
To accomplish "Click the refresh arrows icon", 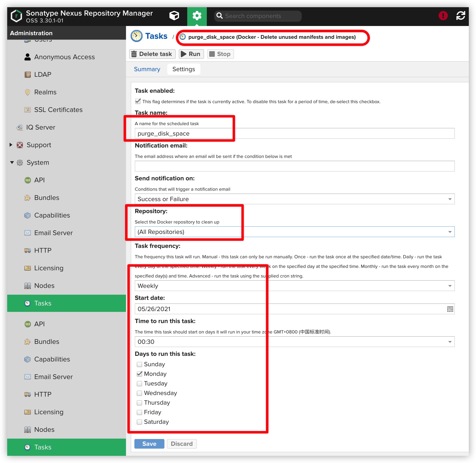I will point(460,16).
